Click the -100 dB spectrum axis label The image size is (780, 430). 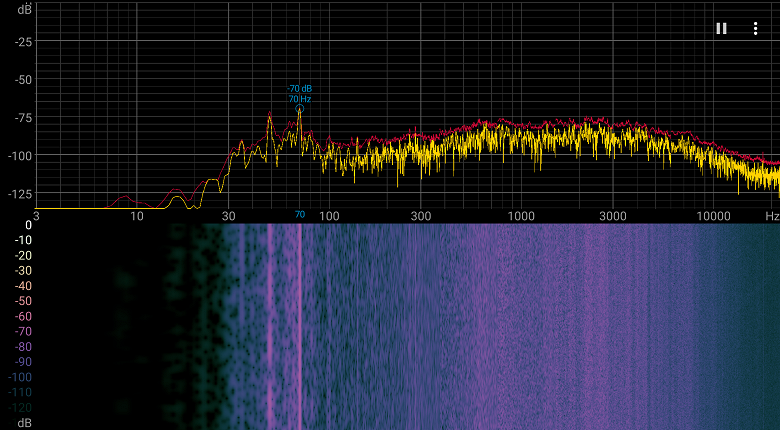20,156
